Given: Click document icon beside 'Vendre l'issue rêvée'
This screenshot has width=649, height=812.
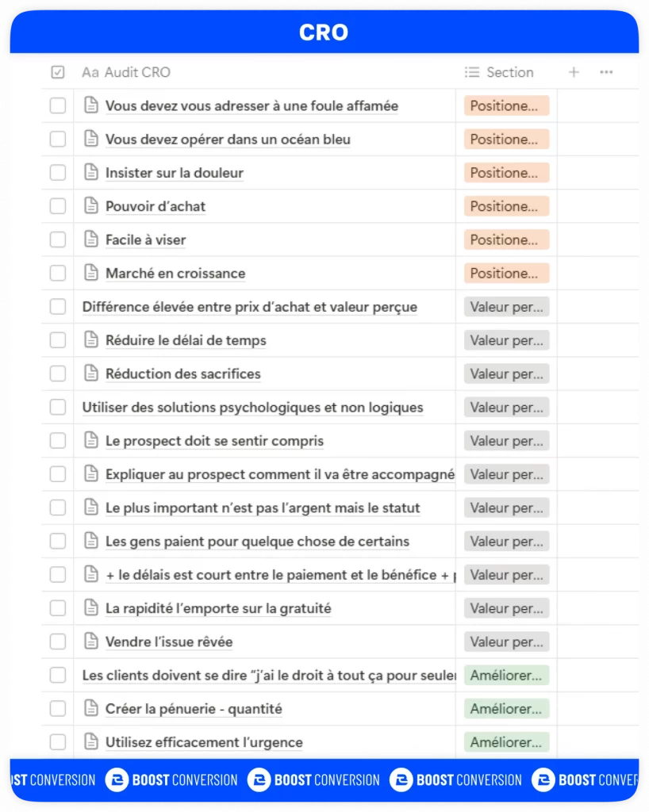Looking at the screenshot, I should [x=91, y=642].
